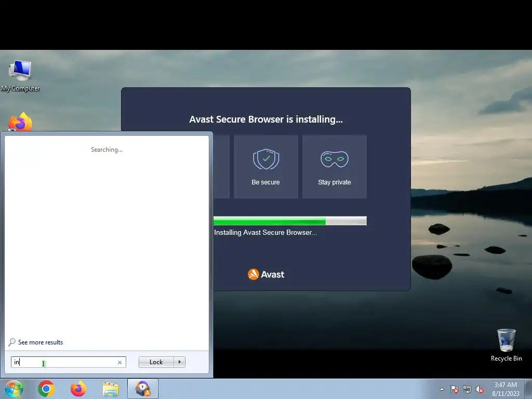Click the magnifier icon beside See more results
This screenshot has width=532, height=399.
pos(12,342)
